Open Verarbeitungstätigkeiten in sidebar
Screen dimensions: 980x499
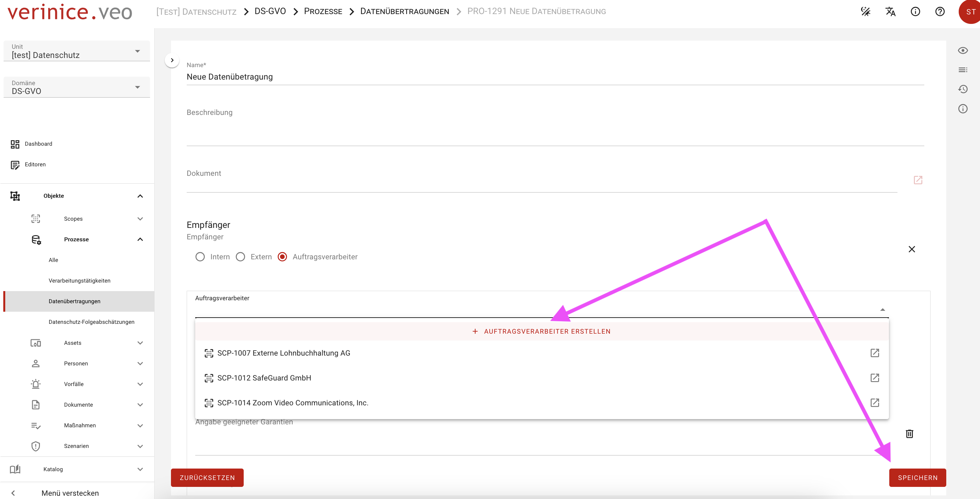point(80,281)
